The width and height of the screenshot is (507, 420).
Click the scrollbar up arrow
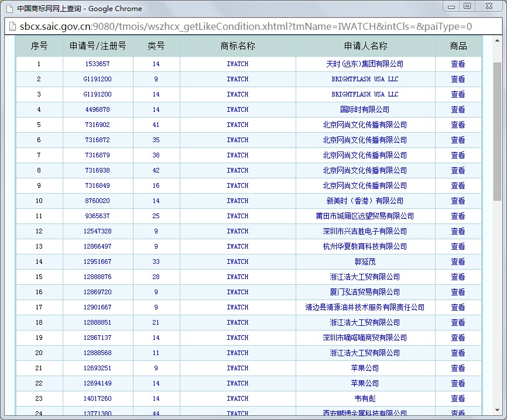tap(497, 40)
